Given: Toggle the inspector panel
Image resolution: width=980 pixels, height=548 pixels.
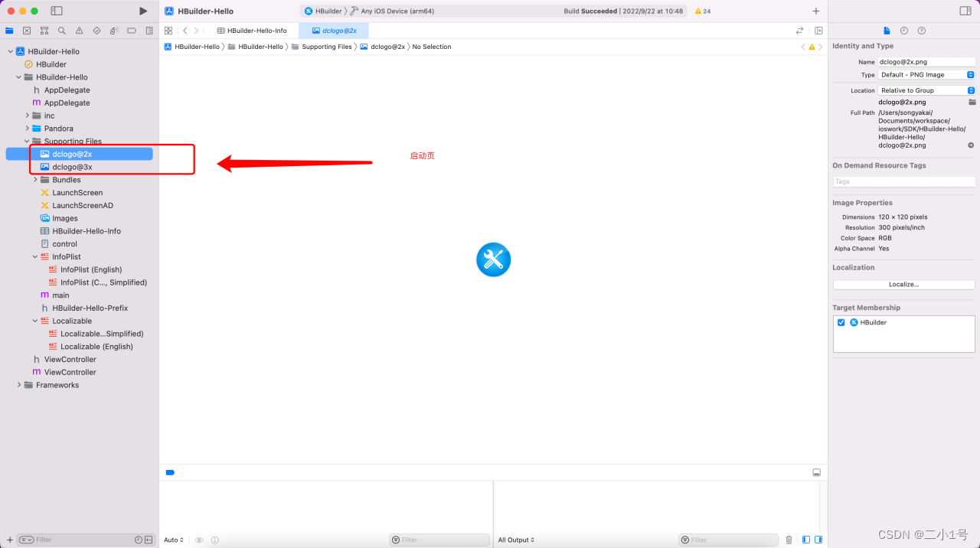Looking at the screenshot, I should click(x=965, y=11).
